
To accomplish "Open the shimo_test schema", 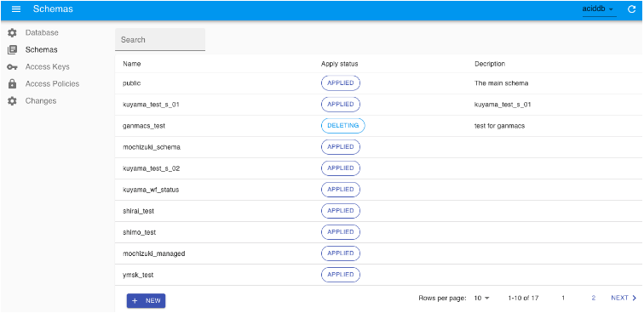I will pyautogui.click(x=139, y=232).
